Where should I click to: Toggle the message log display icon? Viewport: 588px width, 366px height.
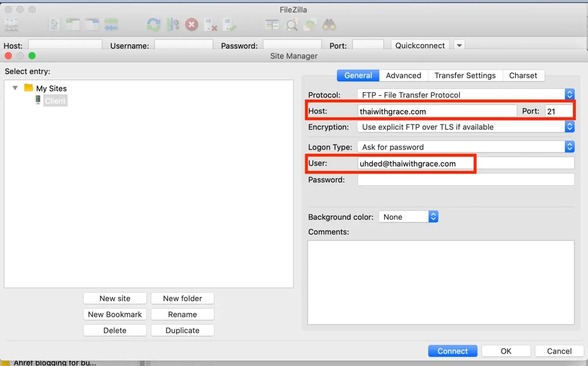[54, 24]
